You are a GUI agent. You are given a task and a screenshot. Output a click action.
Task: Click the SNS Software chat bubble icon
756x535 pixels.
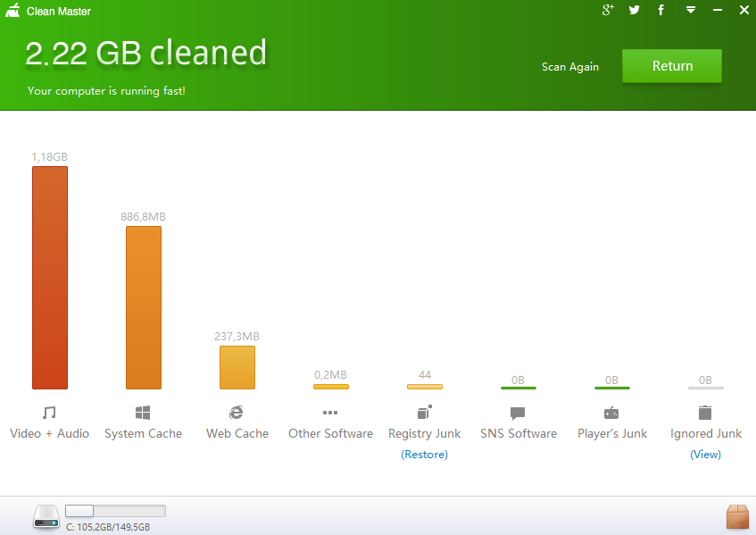pyautogui.click(x=518, y=414)
